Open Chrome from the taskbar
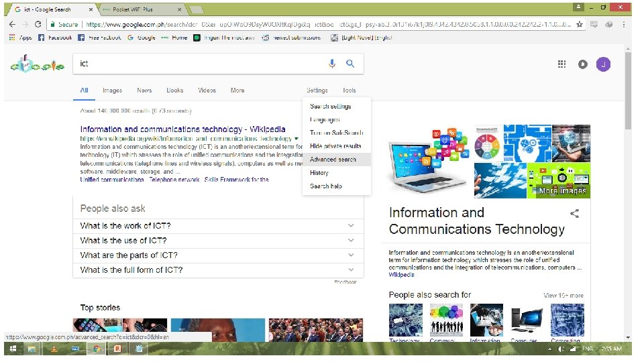Screen dimensions: 644x362 97,349
